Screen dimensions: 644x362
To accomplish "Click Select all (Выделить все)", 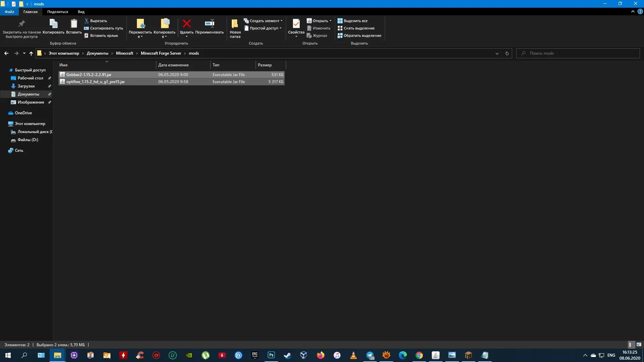I will (355, 21).
